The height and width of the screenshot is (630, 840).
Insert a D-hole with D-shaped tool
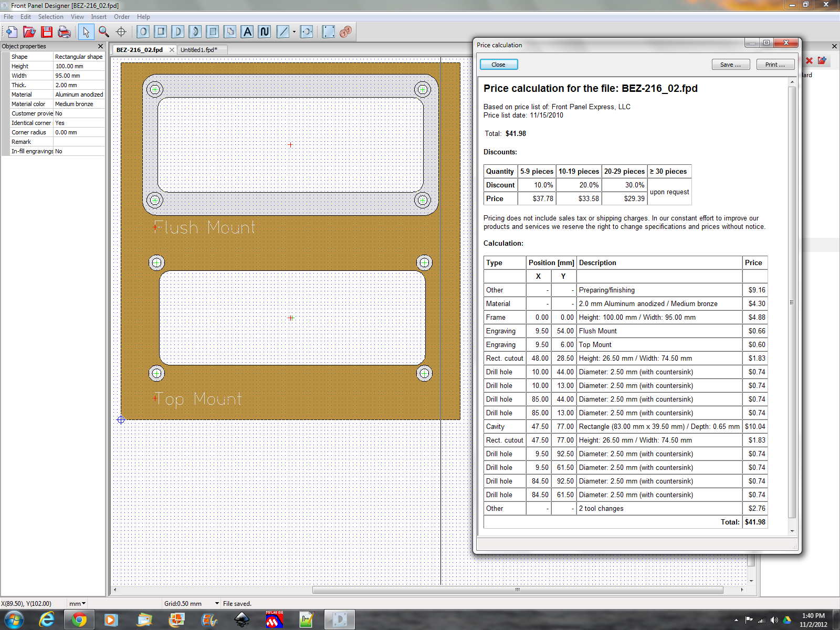178,32
